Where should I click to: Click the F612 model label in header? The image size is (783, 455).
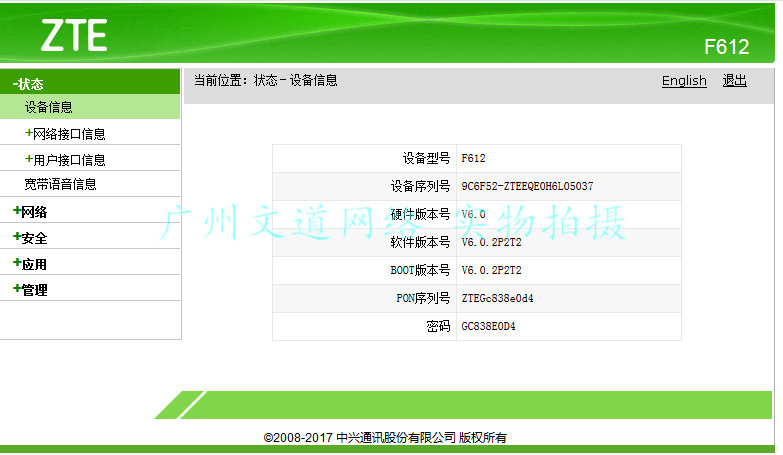coord(727,47)
